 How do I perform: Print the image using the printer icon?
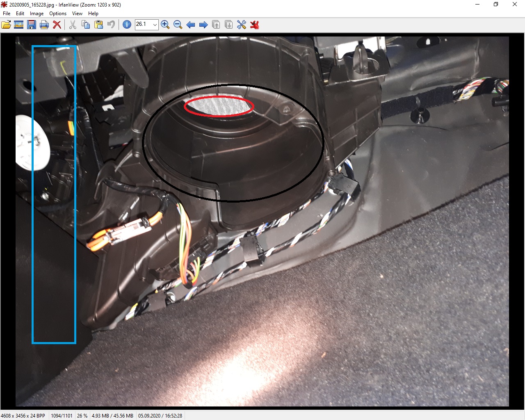pyautogui.click(x=44, y=25)
